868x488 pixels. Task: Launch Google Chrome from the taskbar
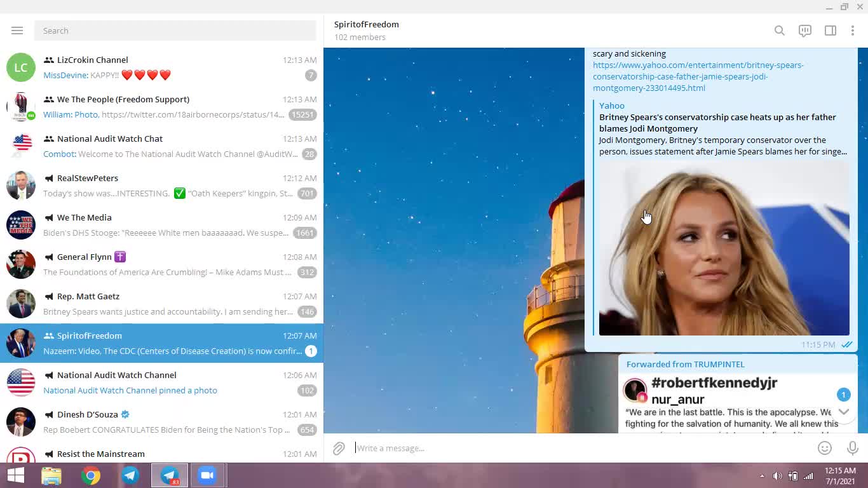coord(91,475)
